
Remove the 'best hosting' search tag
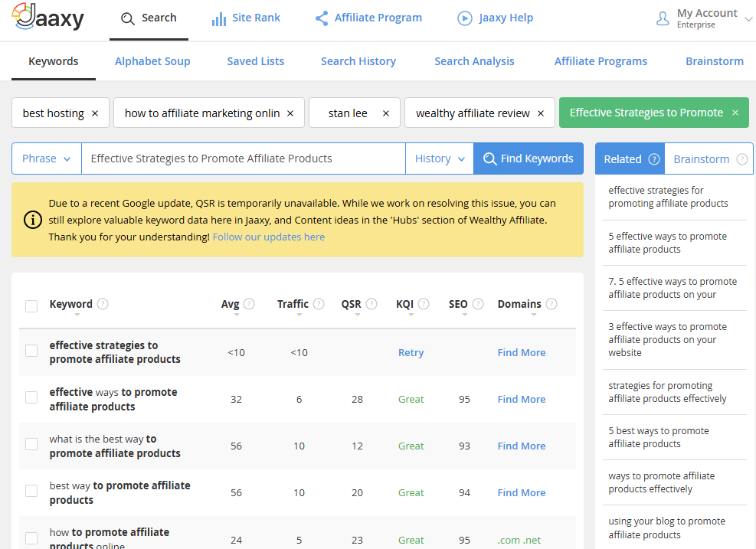tap(95, 113)
